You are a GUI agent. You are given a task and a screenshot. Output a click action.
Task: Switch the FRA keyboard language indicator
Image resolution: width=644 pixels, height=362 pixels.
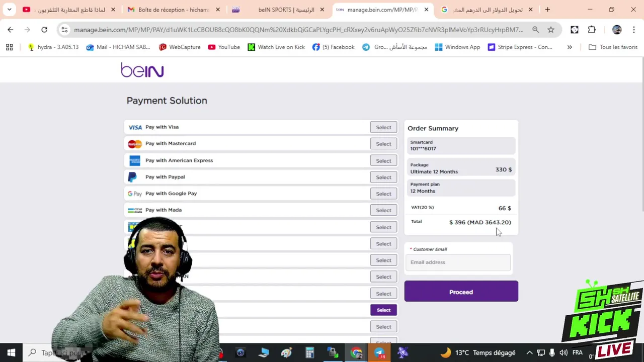tap(577, 352)
